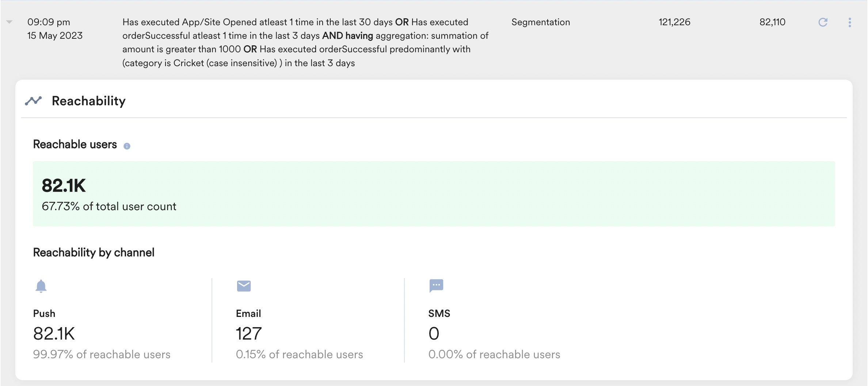Click 67.73% of total user count text

109,207
